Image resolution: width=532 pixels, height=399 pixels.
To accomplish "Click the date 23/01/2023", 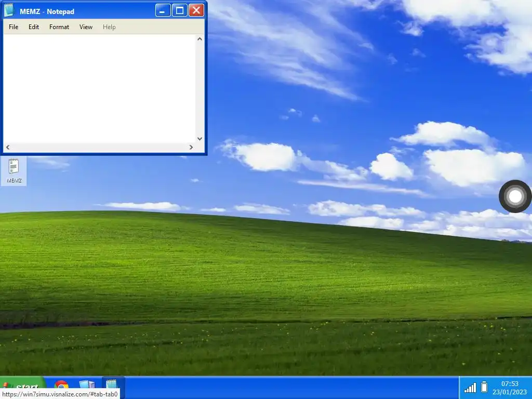I will click(x=510, y=392).
